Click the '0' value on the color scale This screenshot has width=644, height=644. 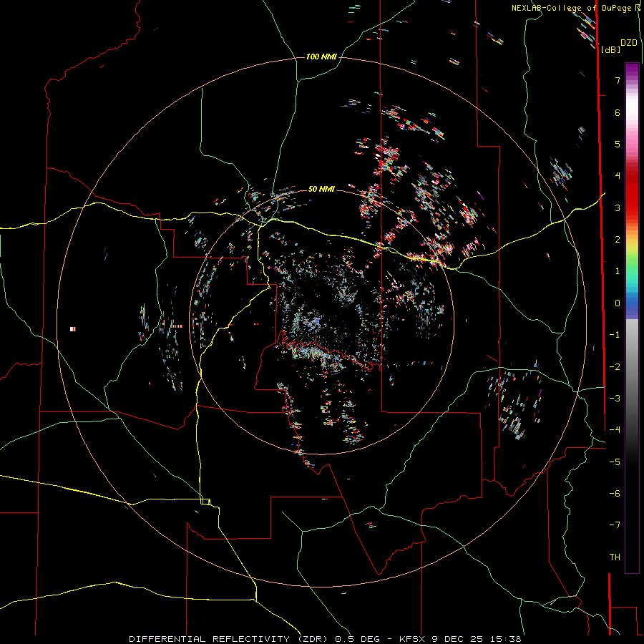click(618, 303)
